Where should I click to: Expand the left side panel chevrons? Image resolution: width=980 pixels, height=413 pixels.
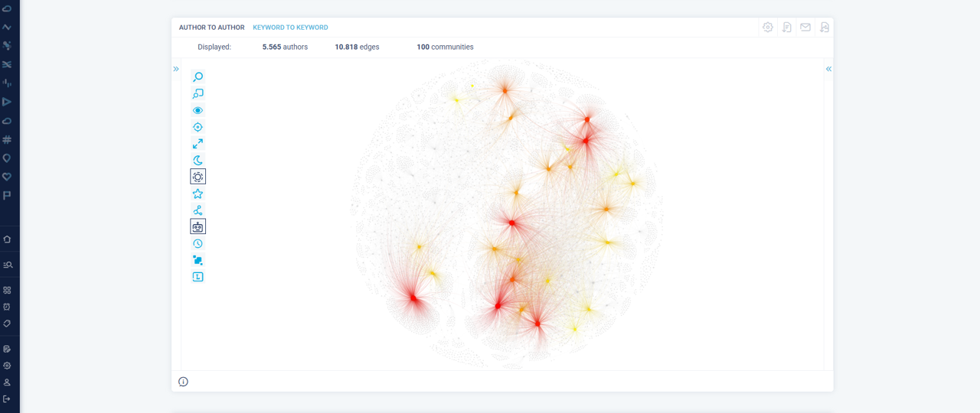[x=176, y=69]
